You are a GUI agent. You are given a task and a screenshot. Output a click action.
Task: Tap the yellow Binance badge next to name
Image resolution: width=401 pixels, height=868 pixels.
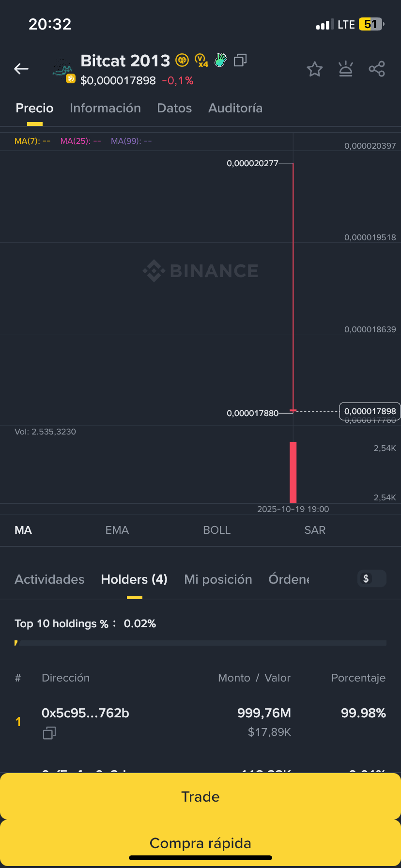182,61
